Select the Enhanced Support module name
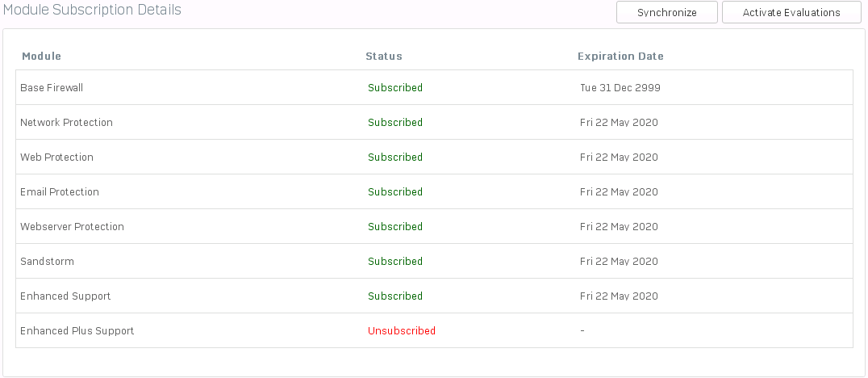Screen dimensions: 868x378 click(x=65, y=296)
